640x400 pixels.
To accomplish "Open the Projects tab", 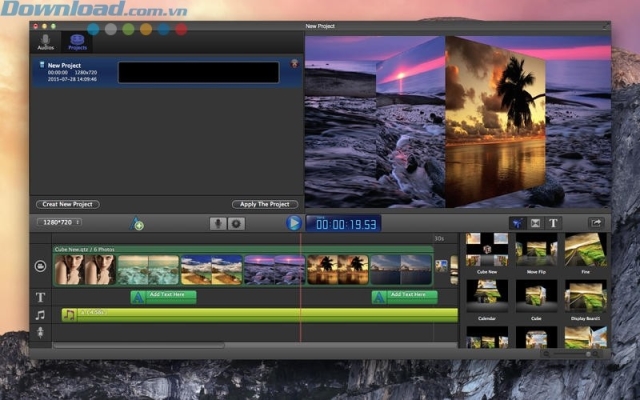I will (x=77, y=41).
